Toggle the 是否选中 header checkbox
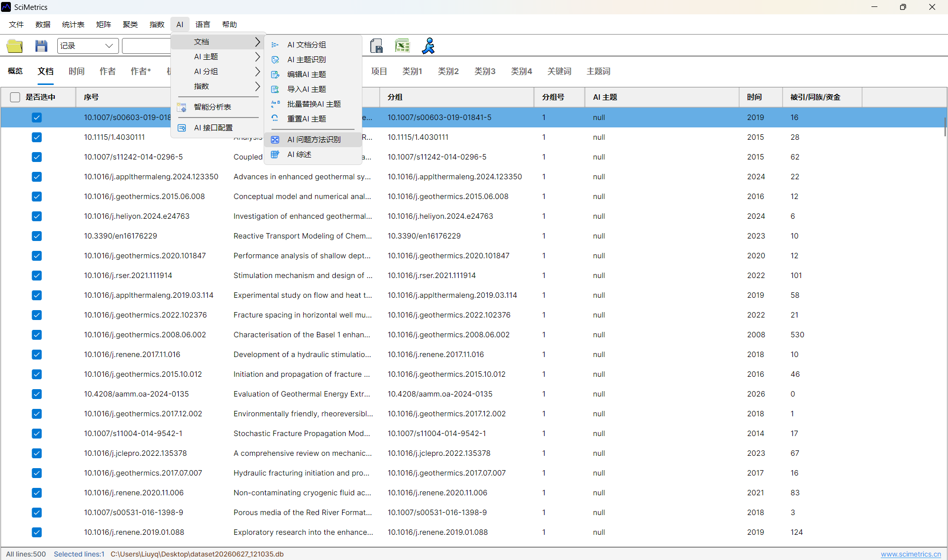 pos(15,97)
